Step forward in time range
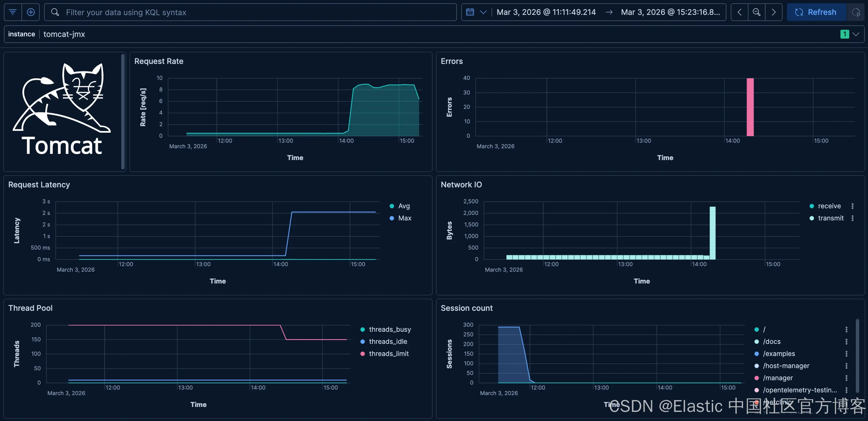The image size is (868, 421). [774, 12]
